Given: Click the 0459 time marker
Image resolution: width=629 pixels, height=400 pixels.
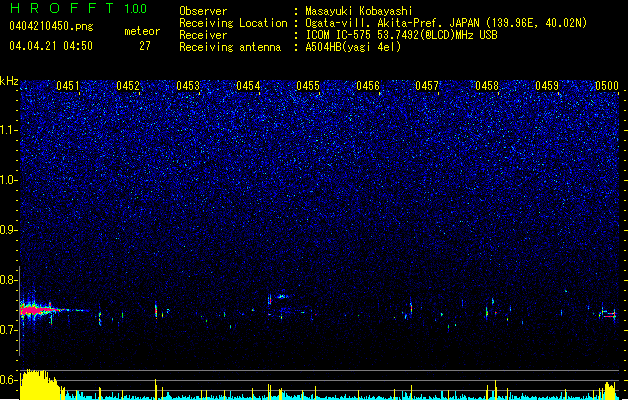Looking at the screenshot, I should (x=547, y=86).
